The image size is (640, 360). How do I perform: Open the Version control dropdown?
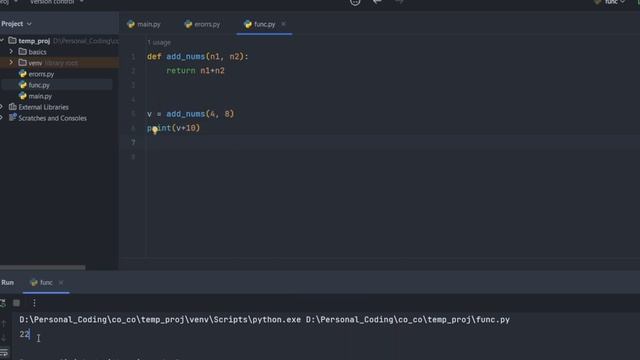(x=56, y=2)
